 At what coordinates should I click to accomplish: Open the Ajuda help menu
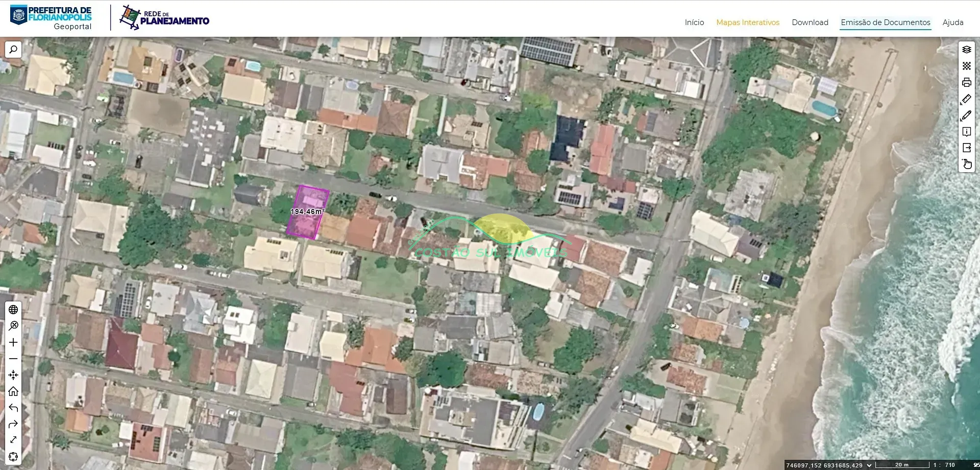pos(953,22)
